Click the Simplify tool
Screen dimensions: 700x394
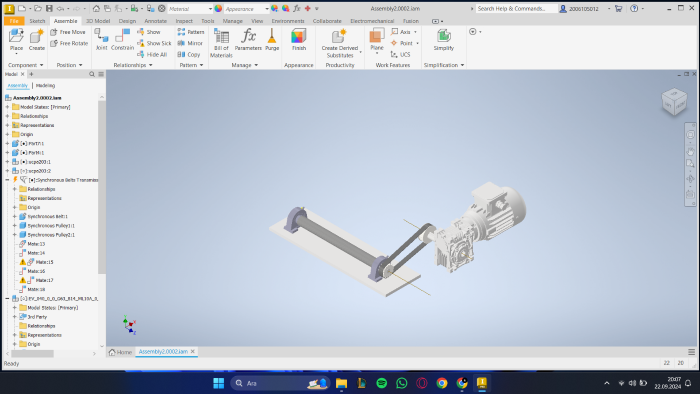(x=443, y=39)
